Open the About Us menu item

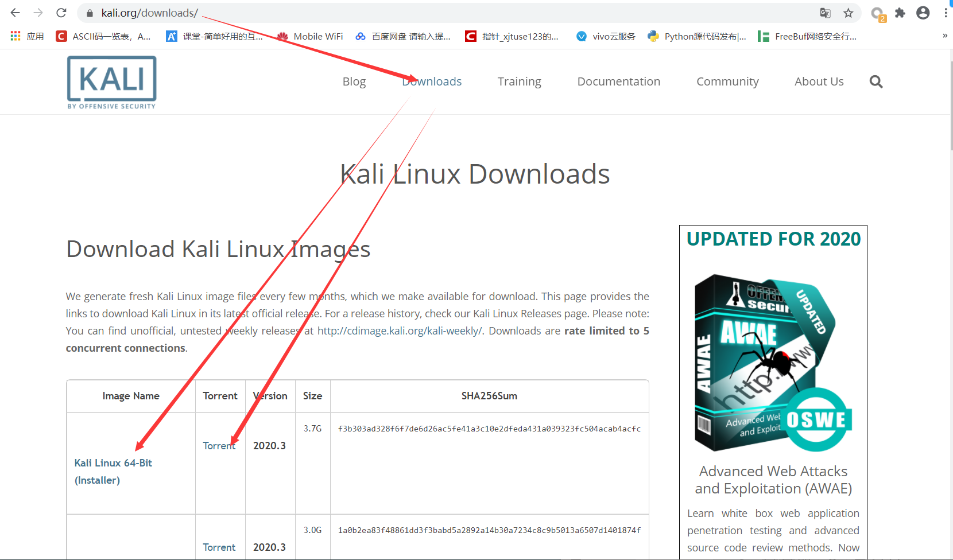[819, 81]
